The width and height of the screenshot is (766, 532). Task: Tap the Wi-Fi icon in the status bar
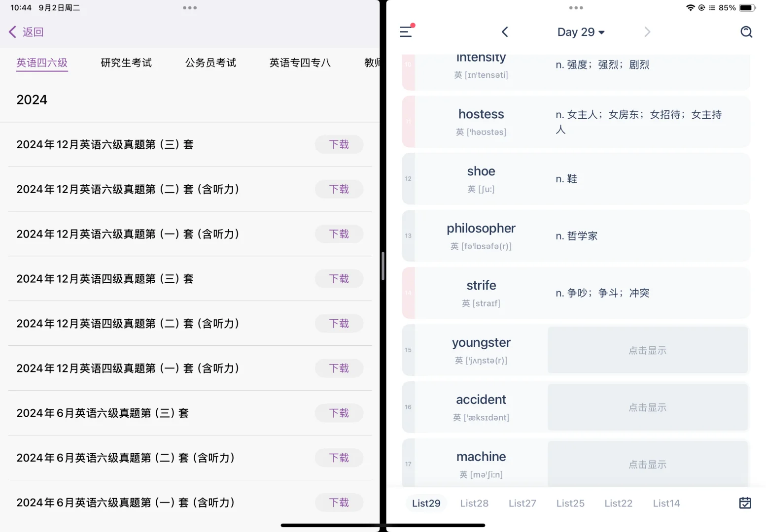click(691, 7)
